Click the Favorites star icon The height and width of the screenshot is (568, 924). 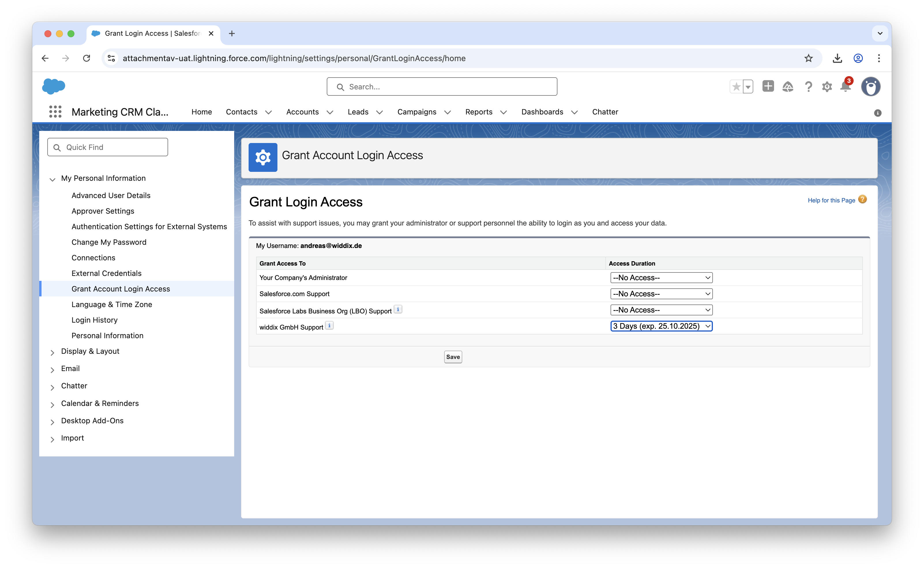(736, 87)
